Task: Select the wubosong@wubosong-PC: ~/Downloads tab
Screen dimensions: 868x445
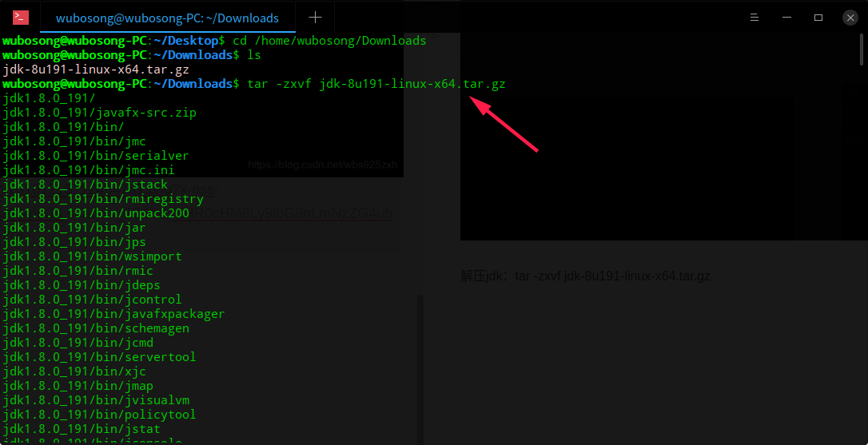Action: (168, 18)
